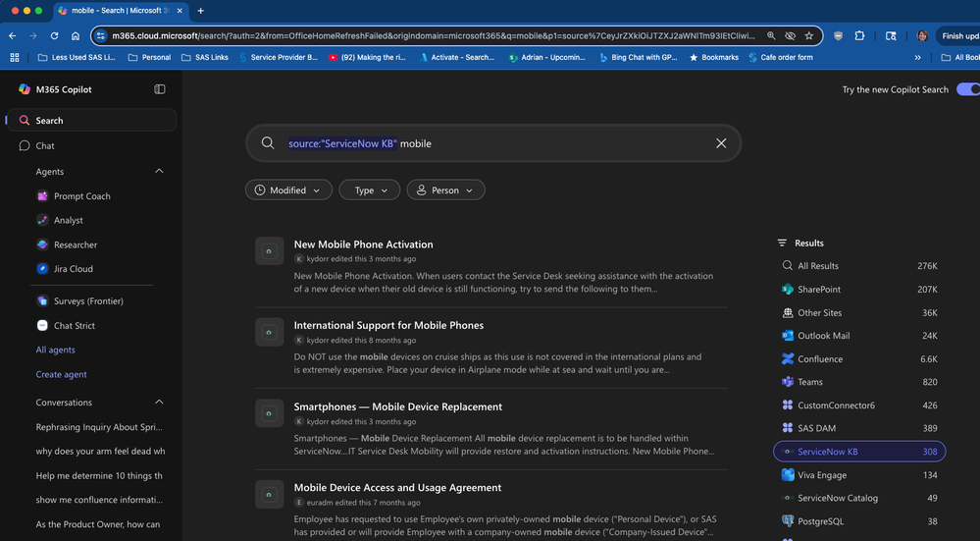Open the Cafe order form bookmark
This screenshot has height=541, width=980.
[781, 58]
